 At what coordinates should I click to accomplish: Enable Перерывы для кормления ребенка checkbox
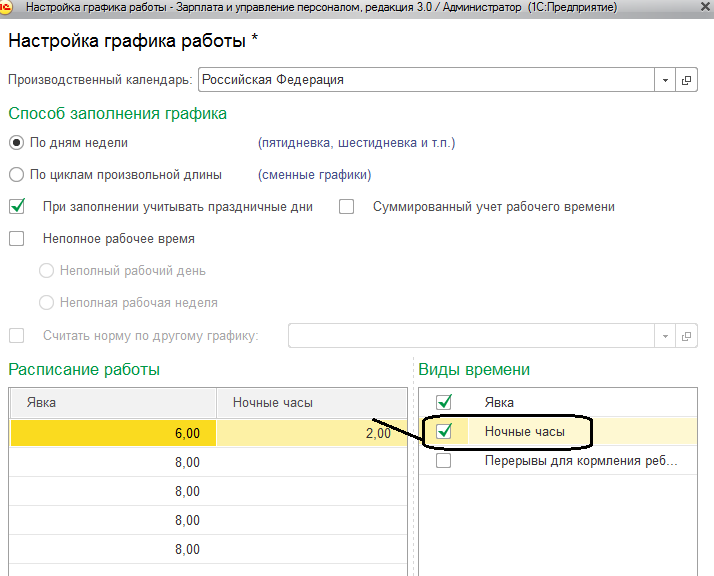[x=444, y=462]
